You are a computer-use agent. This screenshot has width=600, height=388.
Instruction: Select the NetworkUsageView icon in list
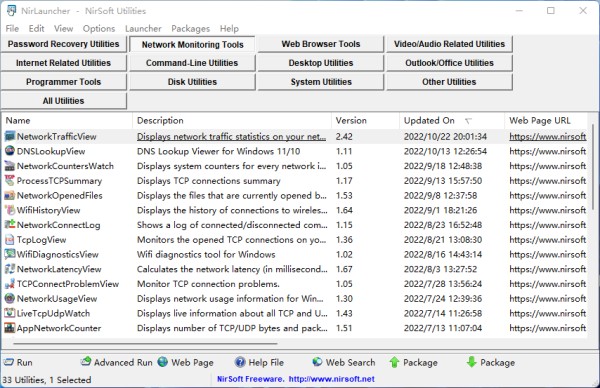coord(10,298)
